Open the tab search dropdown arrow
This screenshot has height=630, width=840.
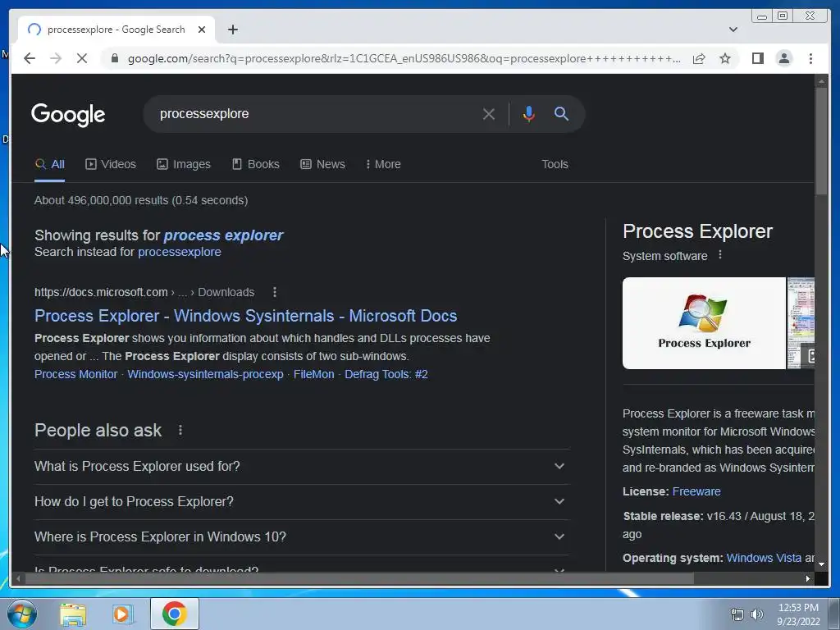pyautogui.click(x=733, y=30)
